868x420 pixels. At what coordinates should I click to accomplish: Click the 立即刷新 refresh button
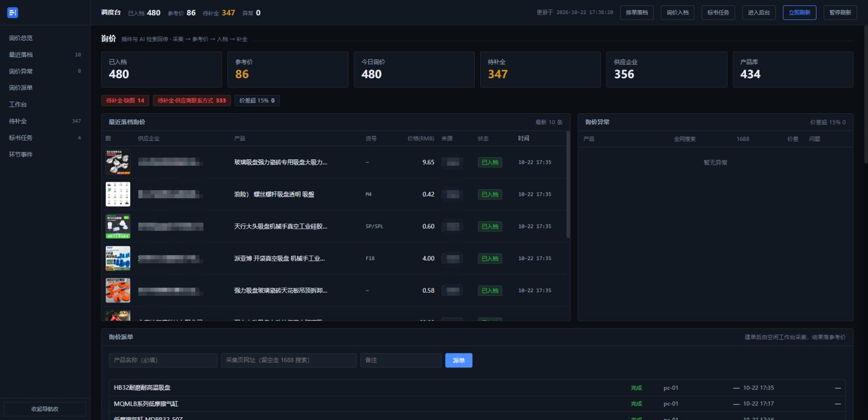click(x=800, y=12)
